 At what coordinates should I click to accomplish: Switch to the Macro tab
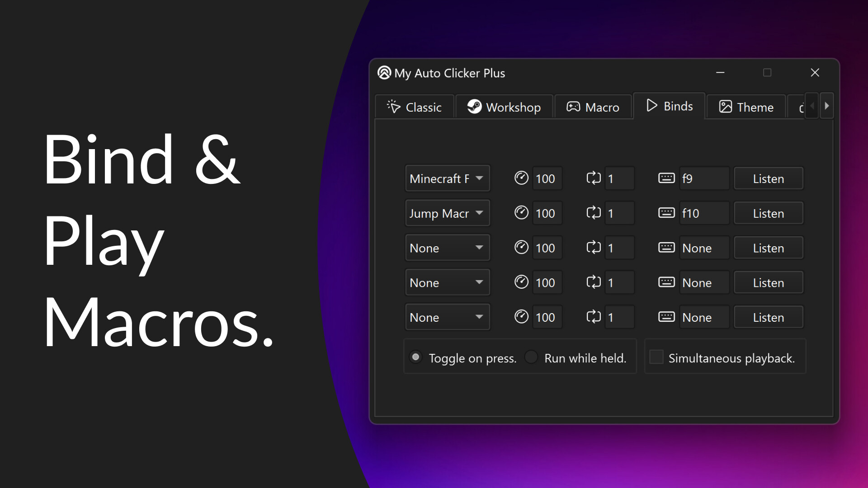[593, 107]
